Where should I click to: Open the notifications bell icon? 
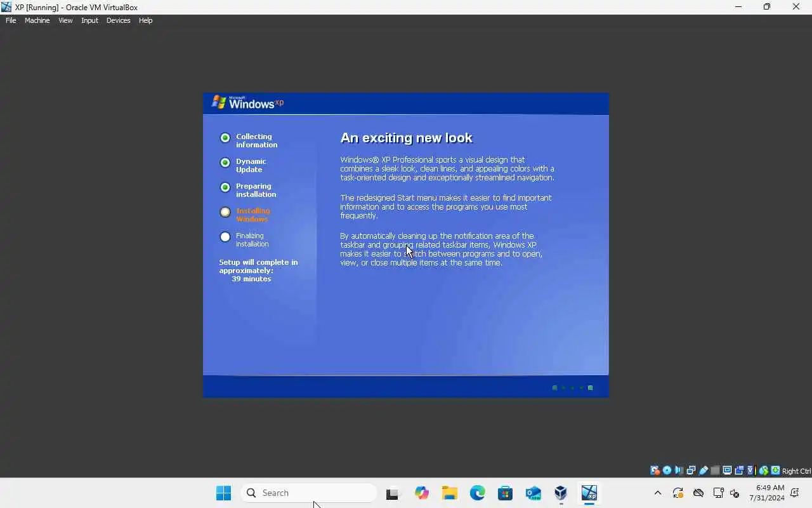point(795,493)
